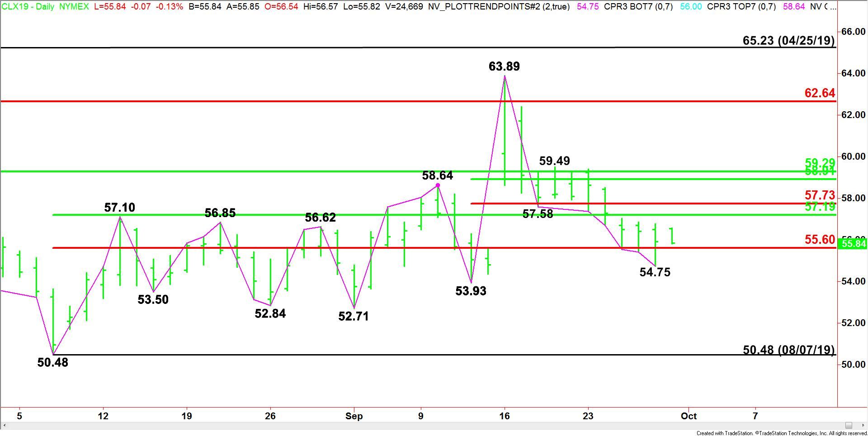Viewport: 868px width, 436px height.
Task: Click the horizontal scrollbar thumb
Action: (849, 425)
